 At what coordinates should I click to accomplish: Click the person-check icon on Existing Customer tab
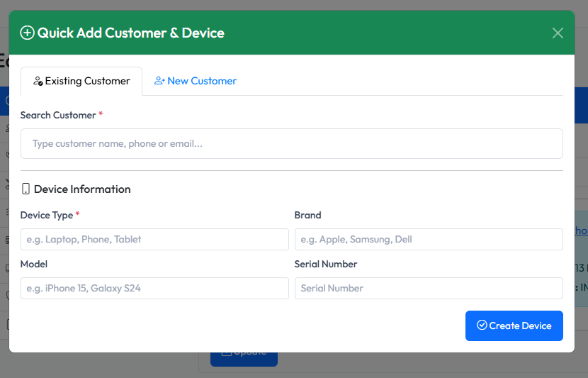point(38,82)
